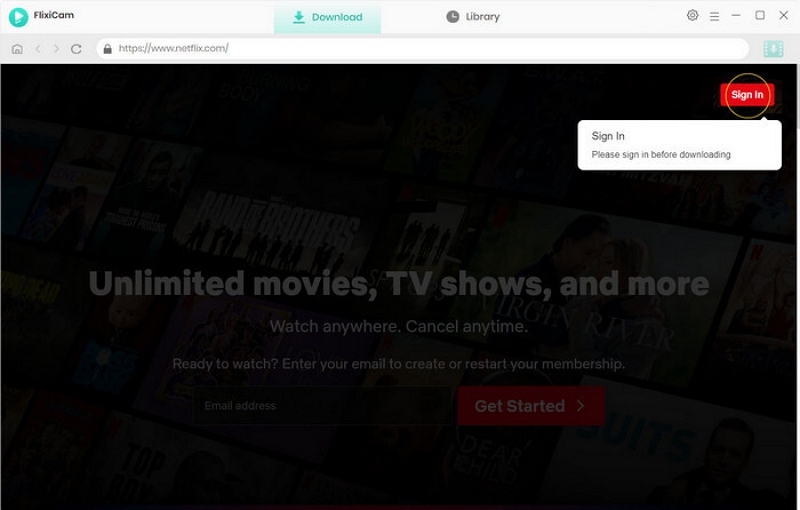Close the FlixiCam window
The image size is (800, 510).
click(784, 15)
